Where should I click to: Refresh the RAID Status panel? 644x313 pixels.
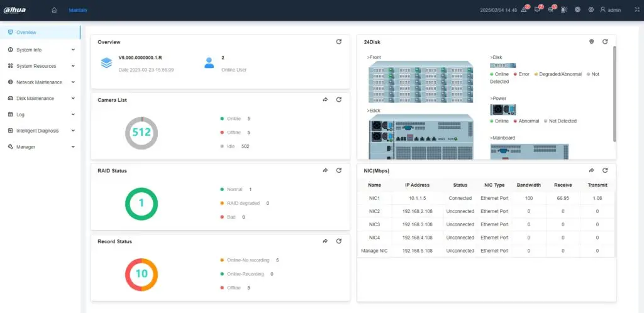[x=339, y=170]
